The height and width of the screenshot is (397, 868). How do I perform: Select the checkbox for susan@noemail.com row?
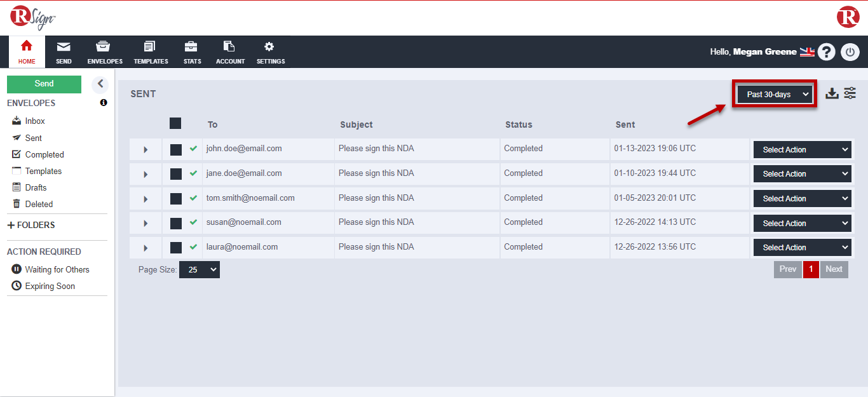coord(176,223)
